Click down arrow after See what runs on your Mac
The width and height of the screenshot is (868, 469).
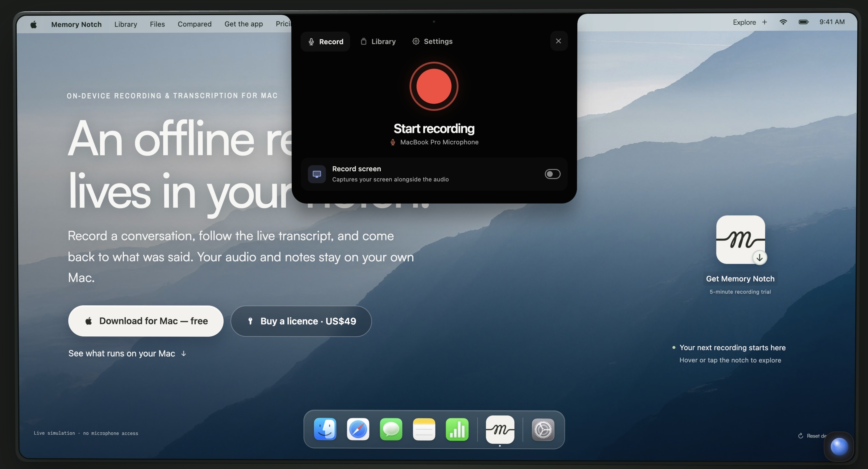coord(183,354)
